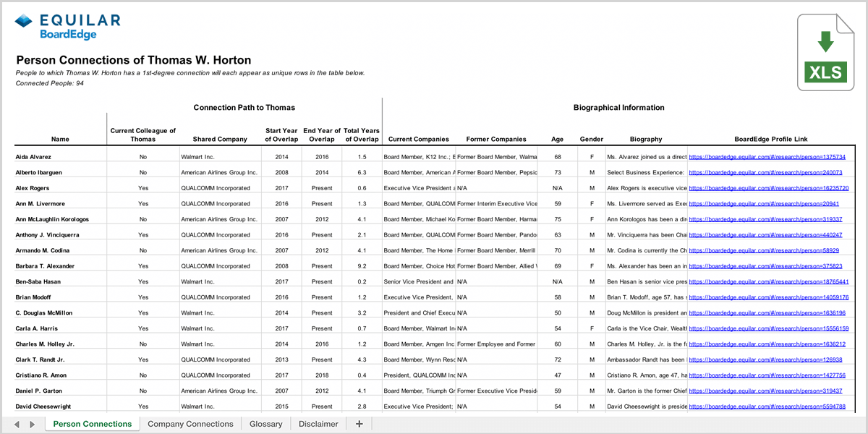Go to previous sheet arrow
The width and height of the screenshot is (868, 434).
[x=17, y=424]
